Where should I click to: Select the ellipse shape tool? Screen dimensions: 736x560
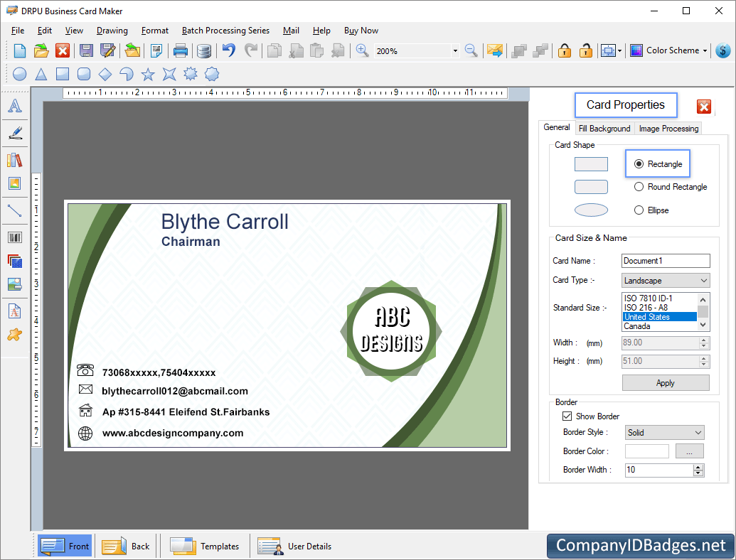click(x=19, y=74)
